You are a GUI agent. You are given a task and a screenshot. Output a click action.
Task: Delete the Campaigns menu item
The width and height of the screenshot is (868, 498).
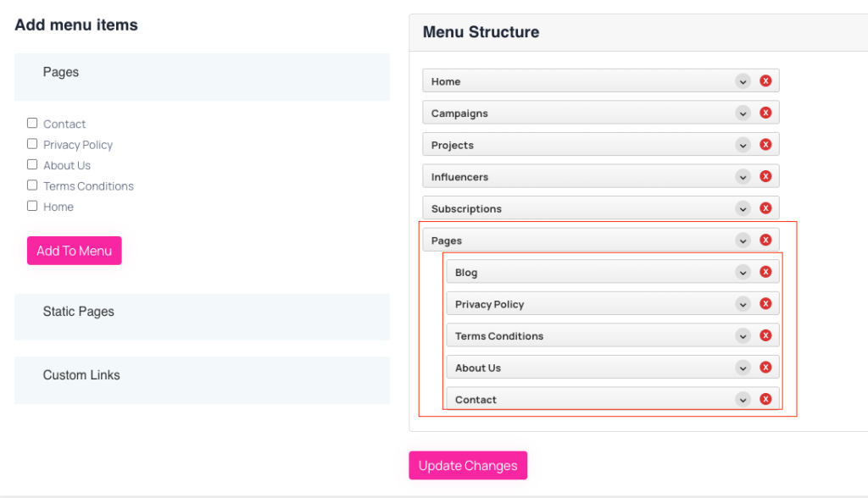click(x=765, y=113)
